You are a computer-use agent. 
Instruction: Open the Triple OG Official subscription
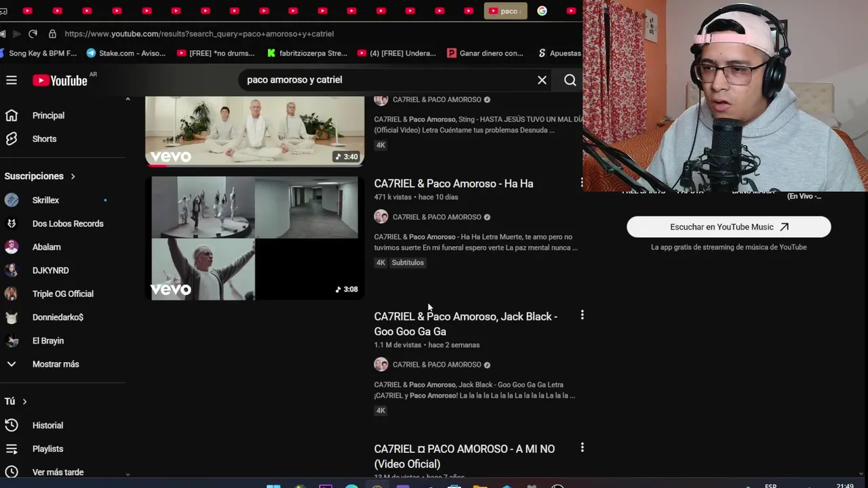[62, 293]
